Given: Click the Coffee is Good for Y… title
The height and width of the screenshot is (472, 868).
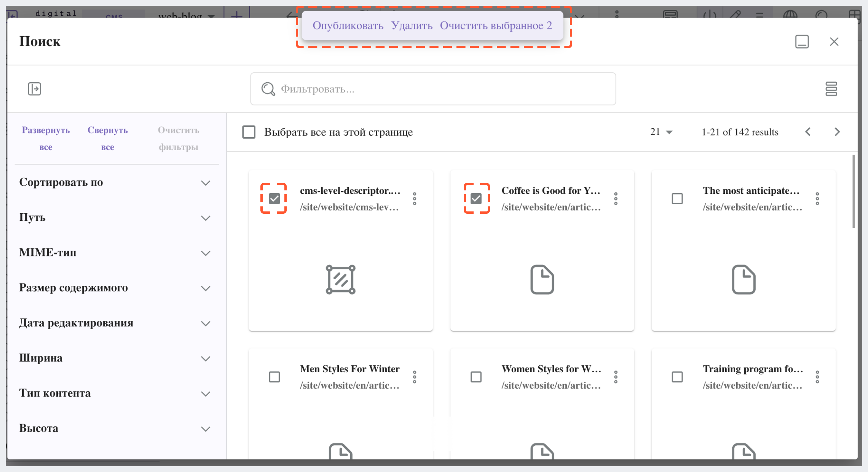Looking at the screenshot, I should tap(551, 190).
